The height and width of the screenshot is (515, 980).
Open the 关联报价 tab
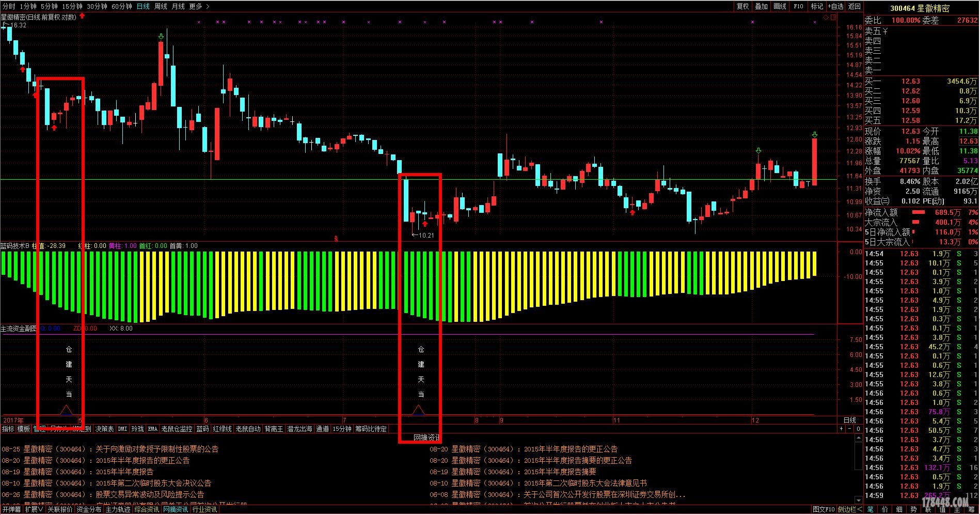click(60, 510)
